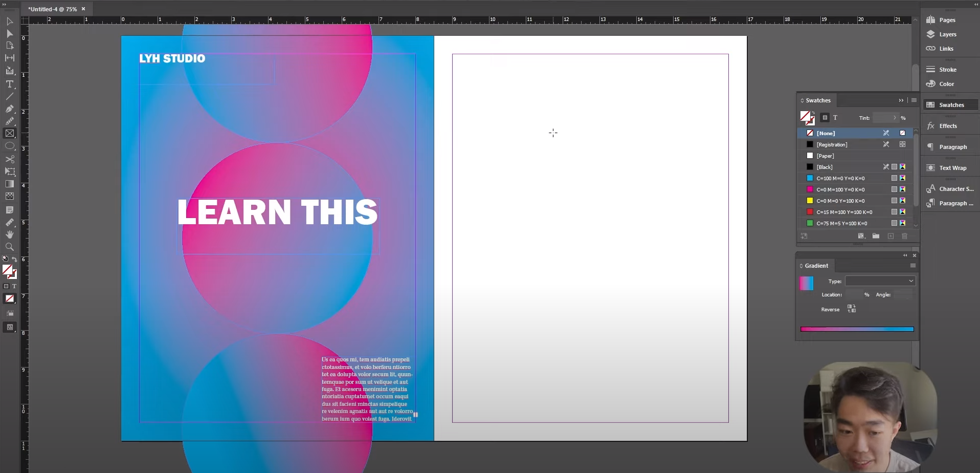Select the Scissors tool
Image resolution: width=980 pixels, height=473 pixels.
[10, 159]
